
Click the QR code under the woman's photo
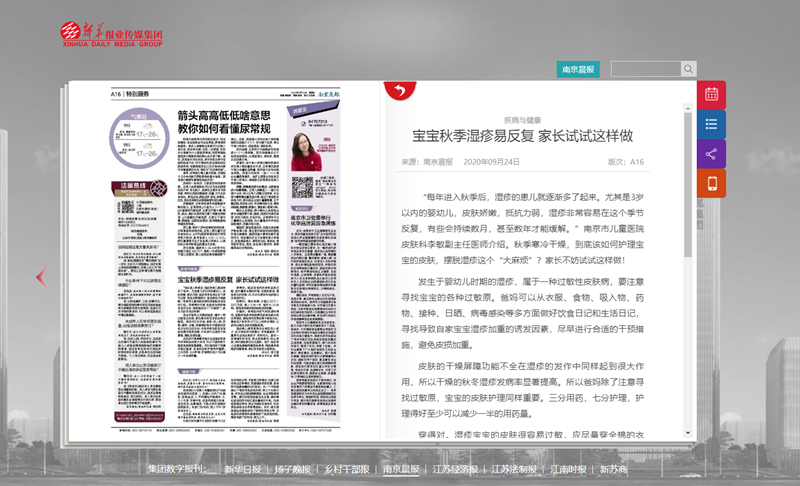tap(302, 187)
